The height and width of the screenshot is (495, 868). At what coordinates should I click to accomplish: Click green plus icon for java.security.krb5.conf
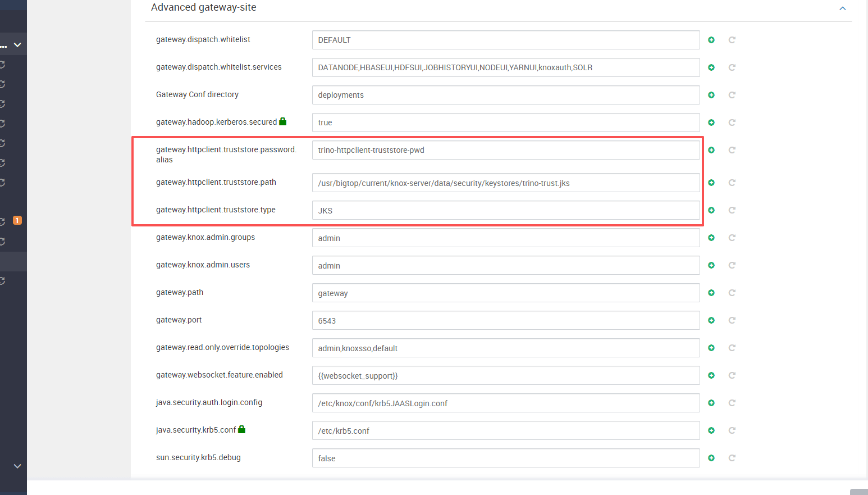(x=711, y=430)
